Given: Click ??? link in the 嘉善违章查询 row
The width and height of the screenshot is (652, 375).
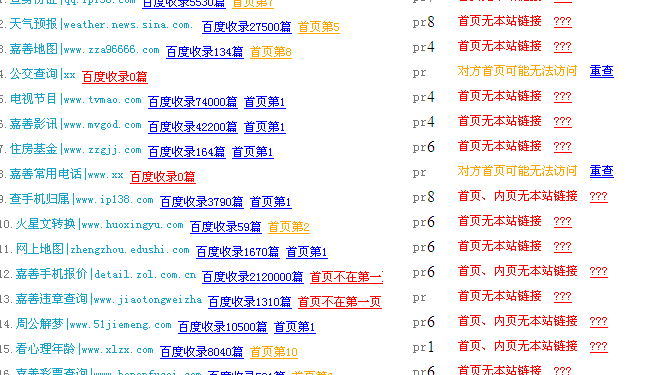Looking at the screenshot, I should click(x=563, y=296).
